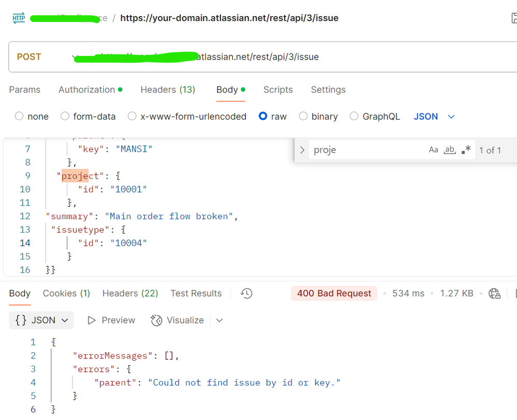Viewport: 517px width, 420px height.
Task: Switch to Headers (13) request tab
Action: point(168,90)
